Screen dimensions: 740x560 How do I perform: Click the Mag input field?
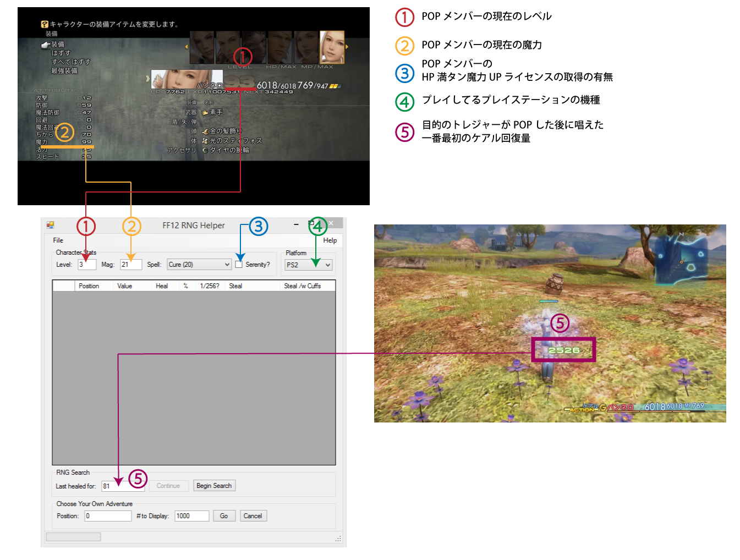(131, 265)
